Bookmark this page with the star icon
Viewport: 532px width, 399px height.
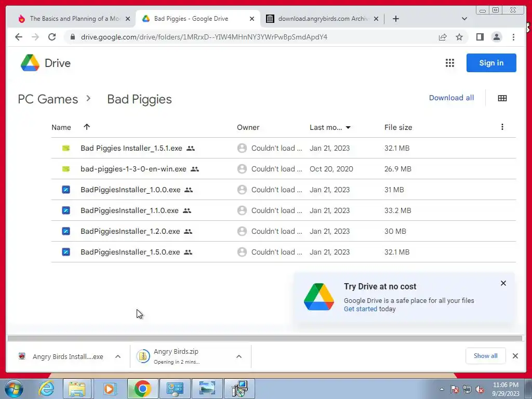tap(459, 37)
